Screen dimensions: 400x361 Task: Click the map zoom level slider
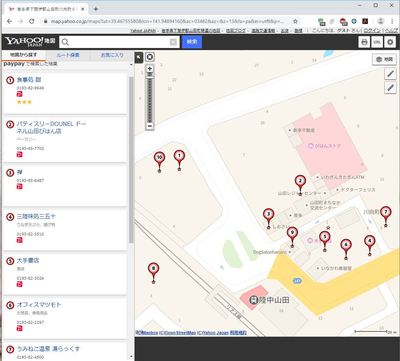coord(150,97)
